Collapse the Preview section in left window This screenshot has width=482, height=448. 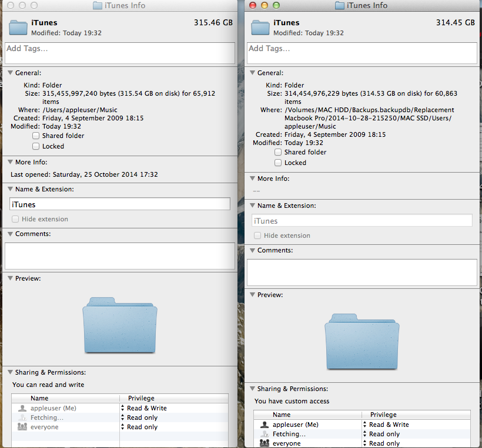[10, 278]
